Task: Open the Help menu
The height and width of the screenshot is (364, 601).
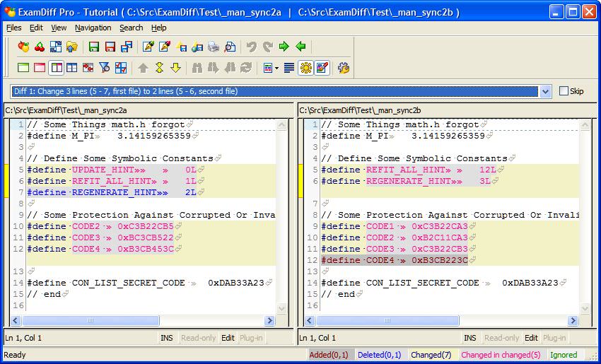Action: pos(158,28)
